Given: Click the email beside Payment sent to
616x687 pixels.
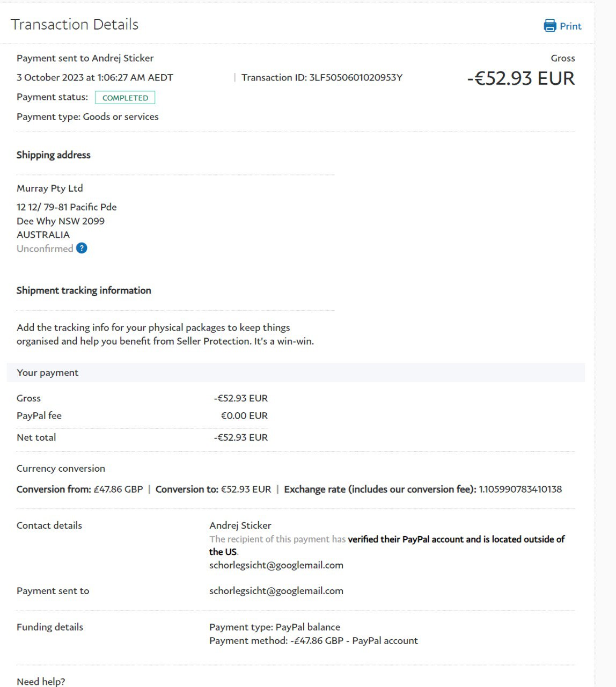Looking at the screenshot, I should point(276,590).
